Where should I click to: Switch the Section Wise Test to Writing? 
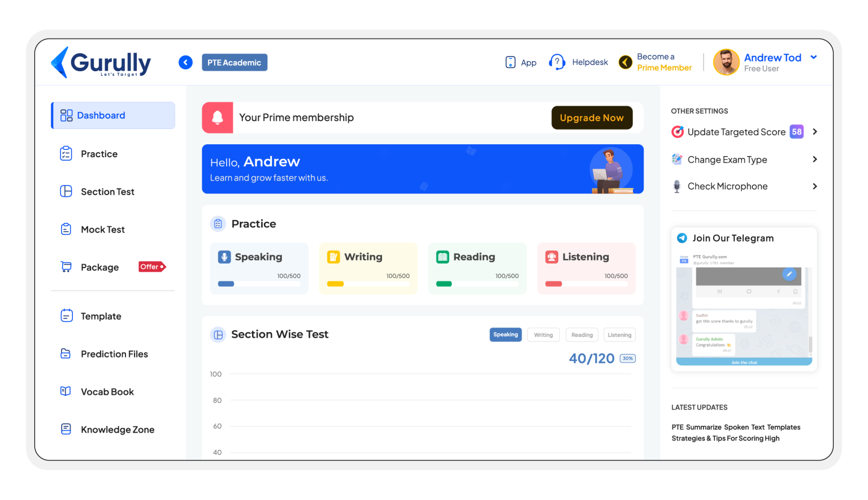point(543,335)
